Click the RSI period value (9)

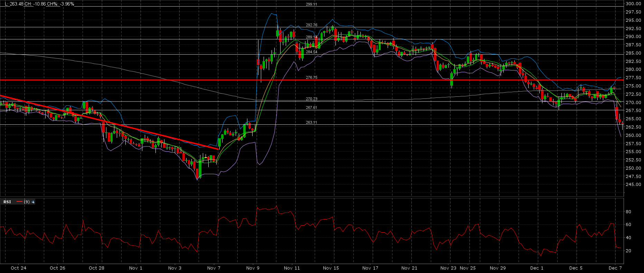(x=27, y=202)
